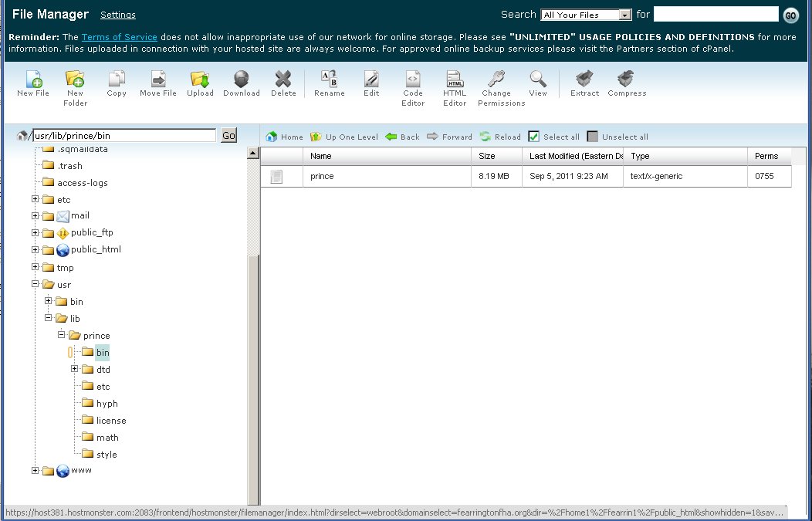Open the Code Editor tool

(413, 79)
